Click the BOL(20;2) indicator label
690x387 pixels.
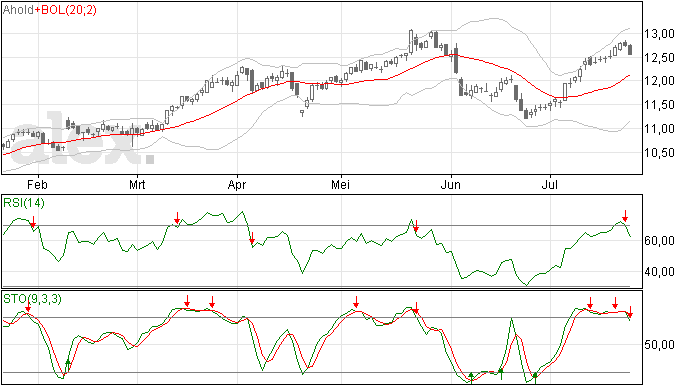[x=69, y=10]
